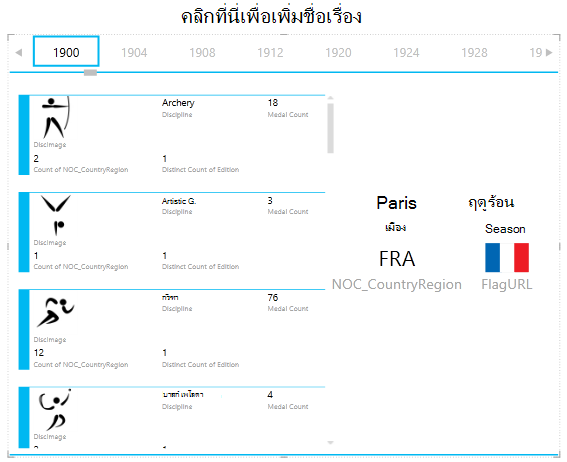Go to previous years with left arrow

coord(19,53)
